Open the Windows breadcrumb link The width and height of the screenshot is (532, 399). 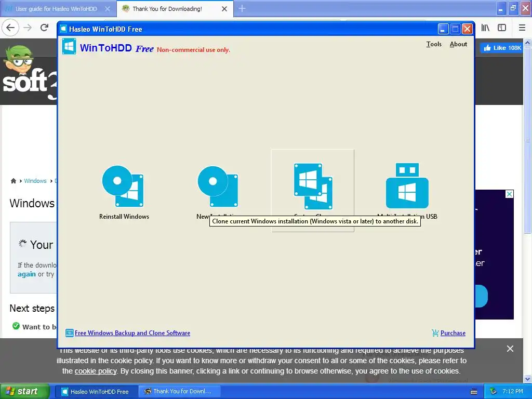click(x=35, y=181)
